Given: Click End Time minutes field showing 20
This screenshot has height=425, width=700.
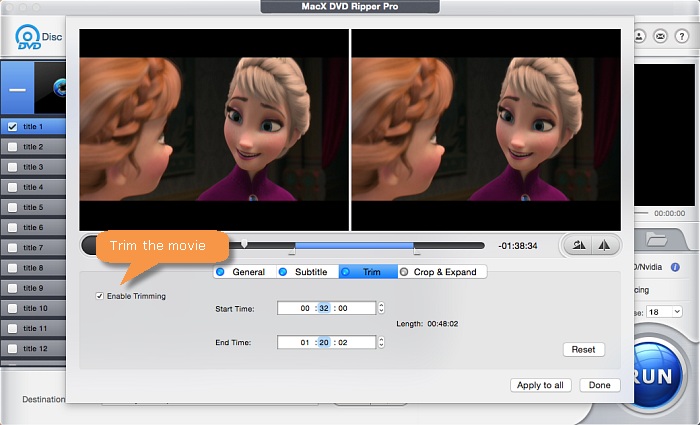Looking at the screenshot, I should (324, 342).
